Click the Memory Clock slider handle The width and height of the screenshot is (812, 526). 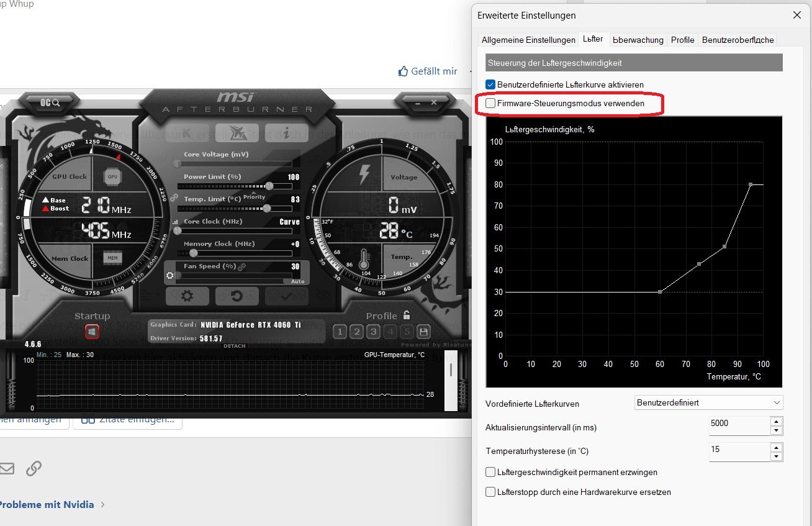click(193, 253)
